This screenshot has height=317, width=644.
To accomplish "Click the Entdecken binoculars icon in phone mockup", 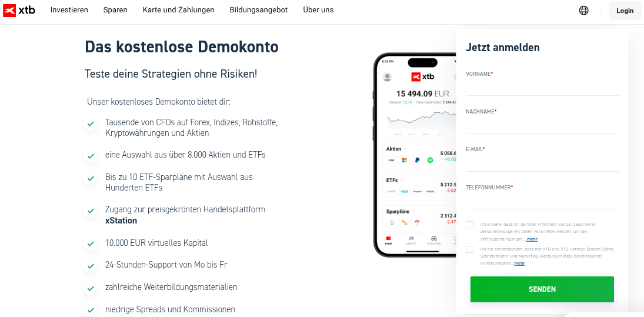I will (433, 239).
